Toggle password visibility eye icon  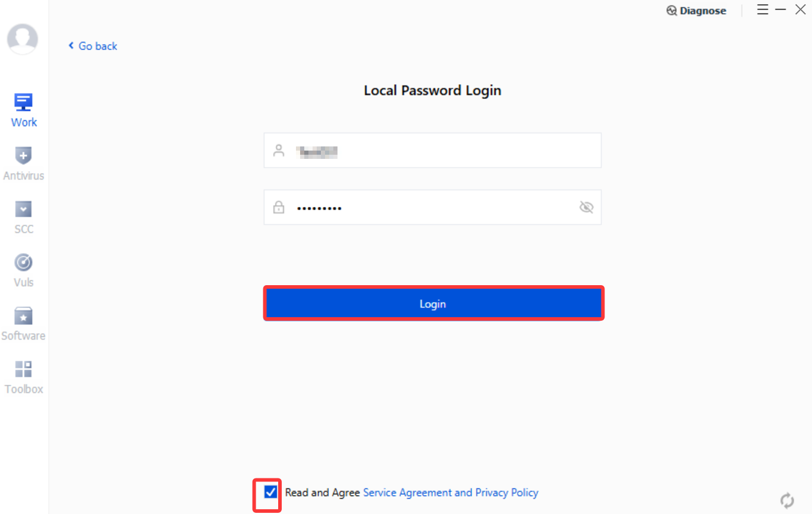(586, 207)
